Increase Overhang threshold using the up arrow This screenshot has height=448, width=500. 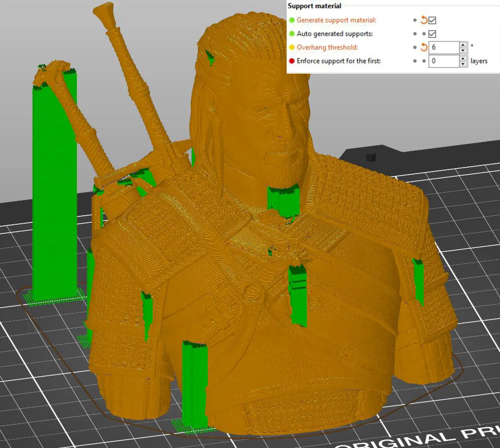(463, 44)
